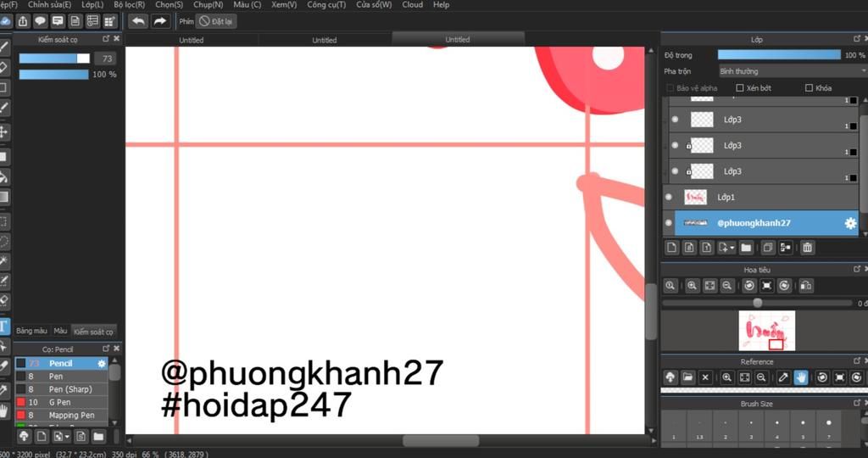
Task: Open the Pha trộn blend mode dropdown
Action: [x=793, y=71]
